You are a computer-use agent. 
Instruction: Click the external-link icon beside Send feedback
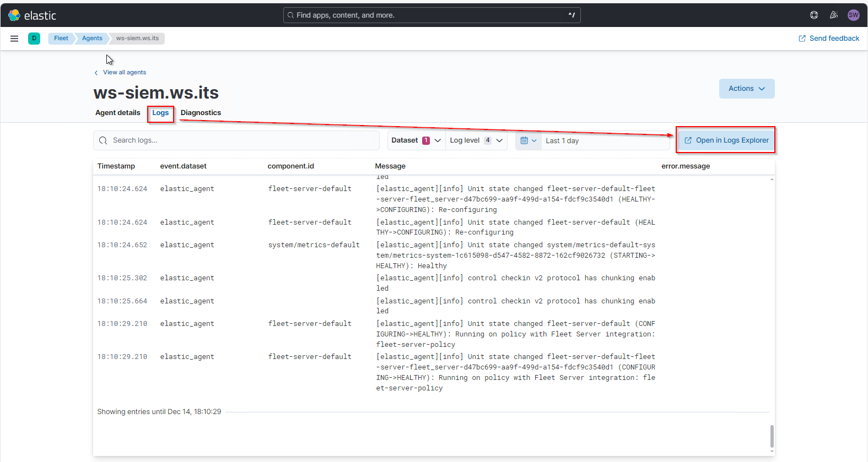[x=802, y=39]
